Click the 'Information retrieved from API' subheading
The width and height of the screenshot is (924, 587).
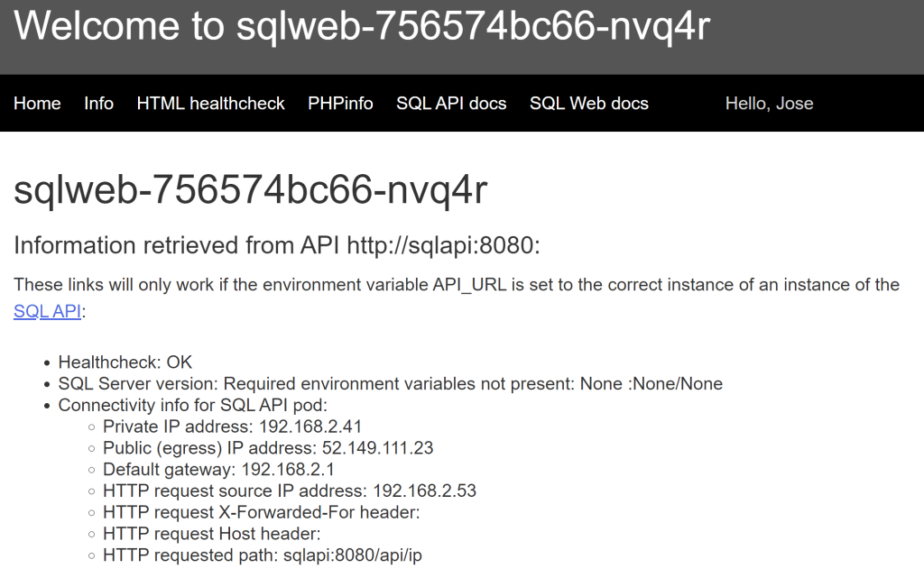(x=276, y=245)
